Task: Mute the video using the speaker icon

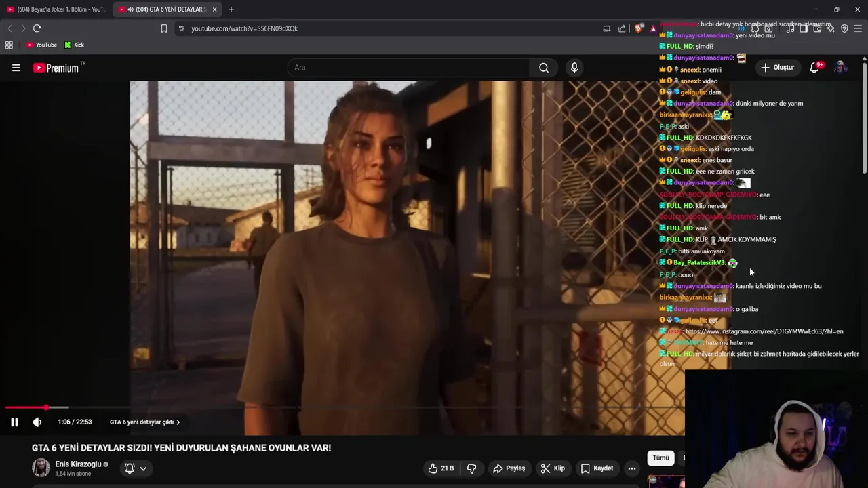Action: (x=37, y=422)
